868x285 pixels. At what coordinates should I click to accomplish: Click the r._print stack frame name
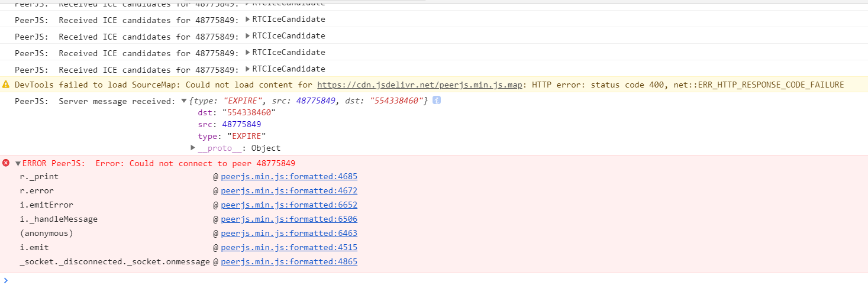coord(39,177)
